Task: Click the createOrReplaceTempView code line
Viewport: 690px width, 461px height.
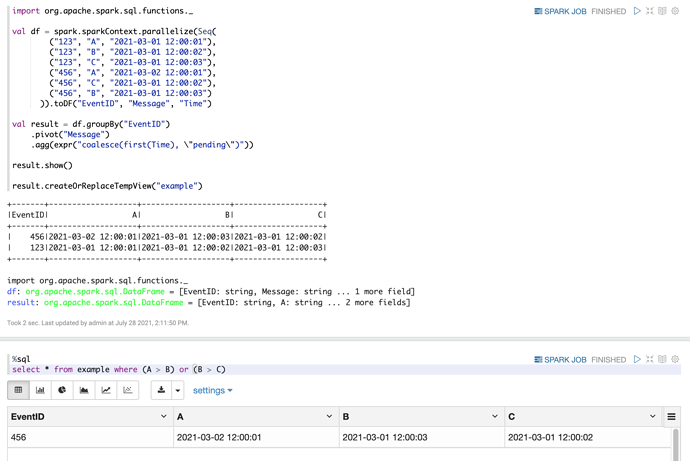Action: (107, 186)
